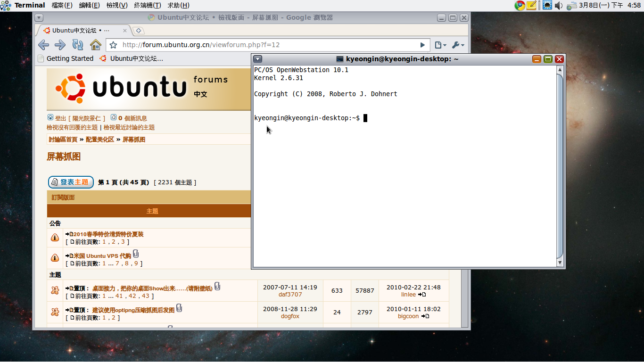Close the Ubuntu中文论坛 tab
This screenshot has height=362, width=644.
tap(125, 31)
